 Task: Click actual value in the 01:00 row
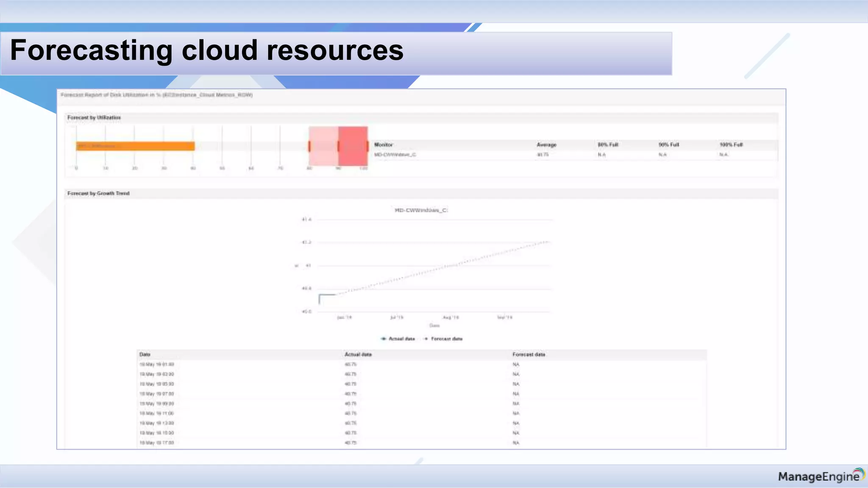pos(351,364)
